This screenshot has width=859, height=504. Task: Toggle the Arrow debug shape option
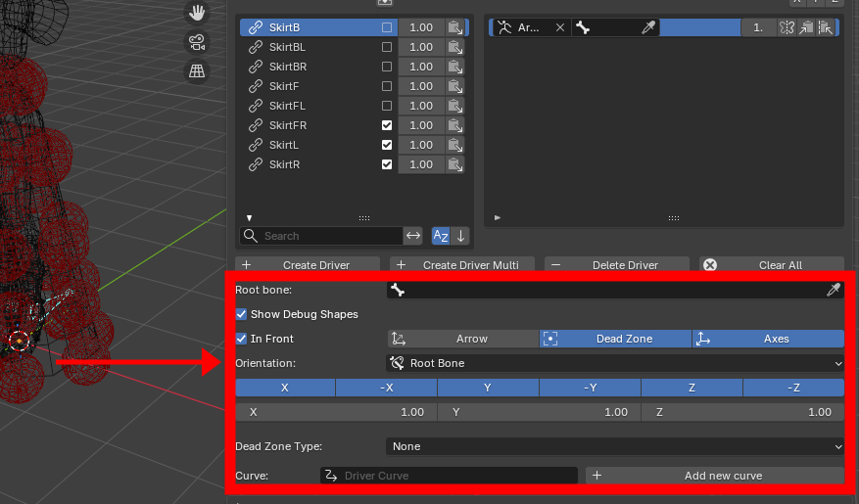coord(463,339)
